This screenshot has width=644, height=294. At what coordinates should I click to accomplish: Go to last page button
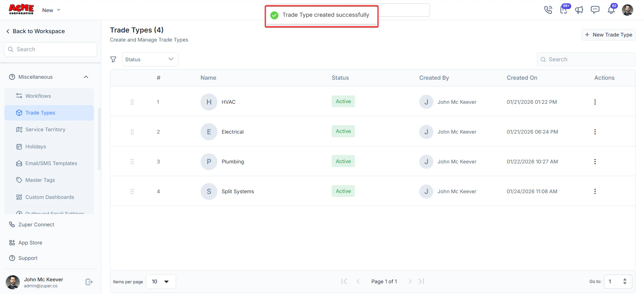421,282
